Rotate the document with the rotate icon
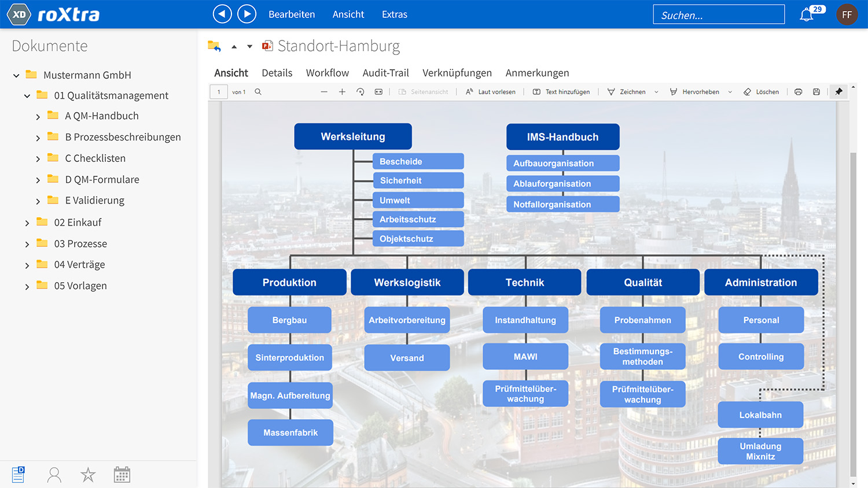Image resolution: width=868 pixels, height=488 pixels. coord(361,92)
